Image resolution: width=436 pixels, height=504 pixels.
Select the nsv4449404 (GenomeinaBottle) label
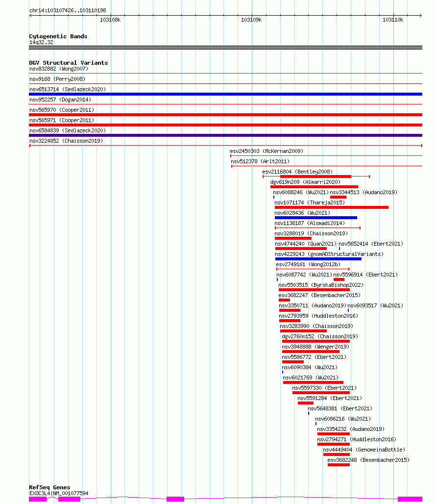(x=364, y=450)
